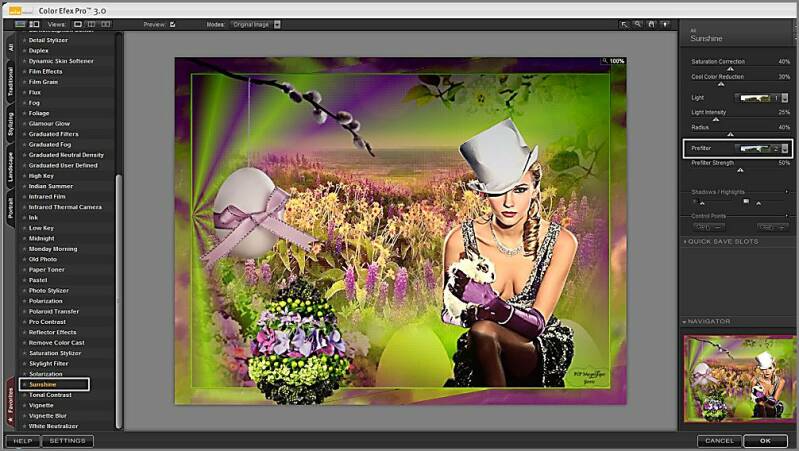Image resolution: width=799 pixels, height=451 pixels.
Task: Select the Polaroid Transfer filter
Action: click(x=54, y=311)
